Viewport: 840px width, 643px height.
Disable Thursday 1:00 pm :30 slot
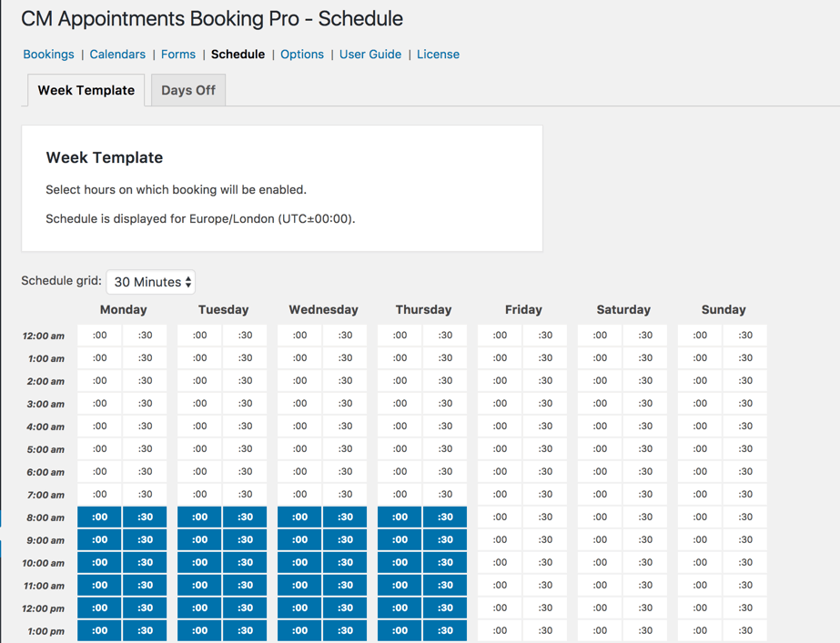445,631
